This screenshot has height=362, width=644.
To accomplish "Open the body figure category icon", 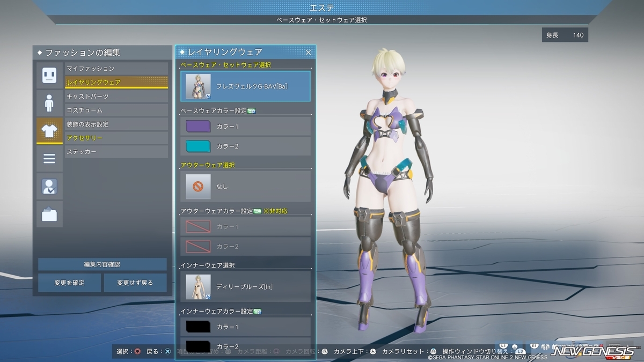I will (49, 103).
